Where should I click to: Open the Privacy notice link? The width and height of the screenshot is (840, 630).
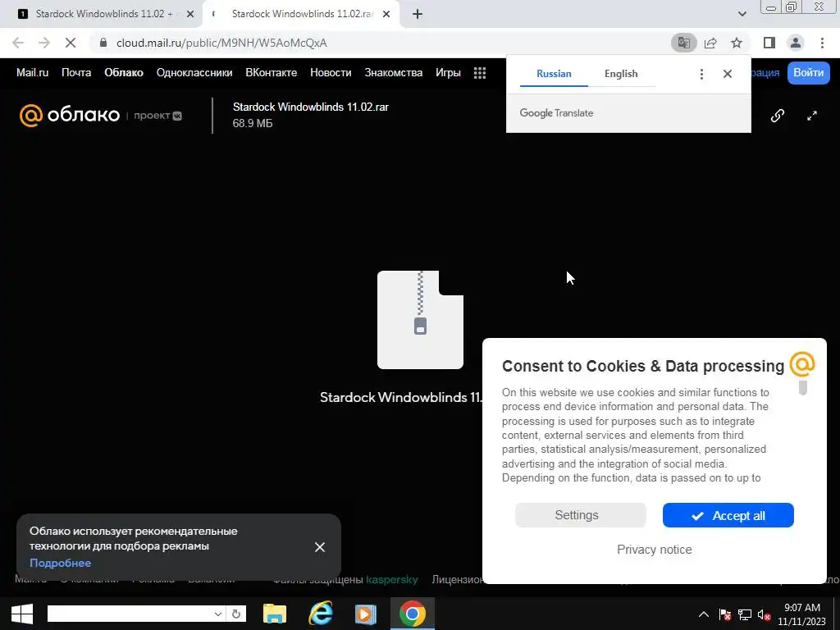point(654,550)
